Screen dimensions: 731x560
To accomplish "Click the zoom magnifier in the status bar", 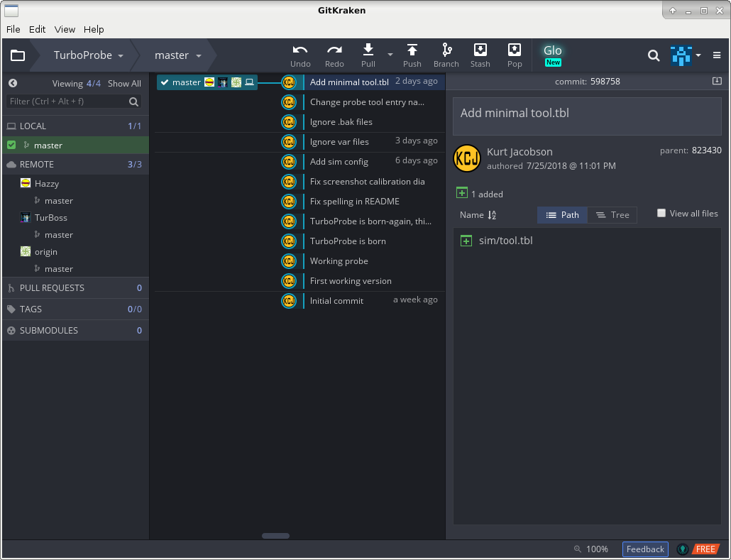I will pos(578,549).
